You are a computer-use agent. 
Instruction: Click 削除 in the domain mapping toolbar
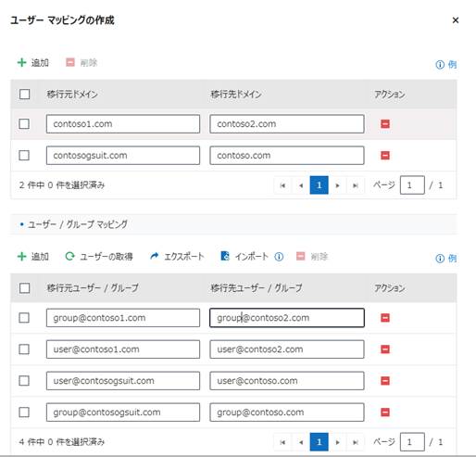coord(81,63)
